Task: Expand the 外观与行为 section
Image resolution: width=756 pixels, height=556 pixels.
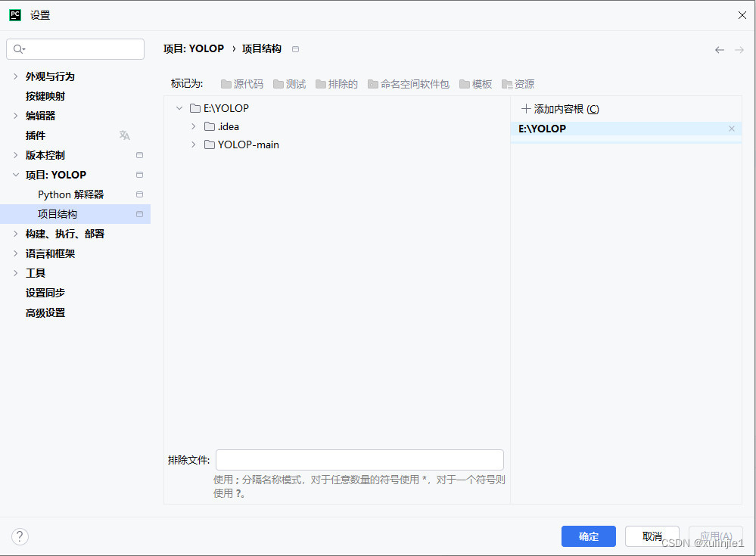Action: (x=15, y=76)
